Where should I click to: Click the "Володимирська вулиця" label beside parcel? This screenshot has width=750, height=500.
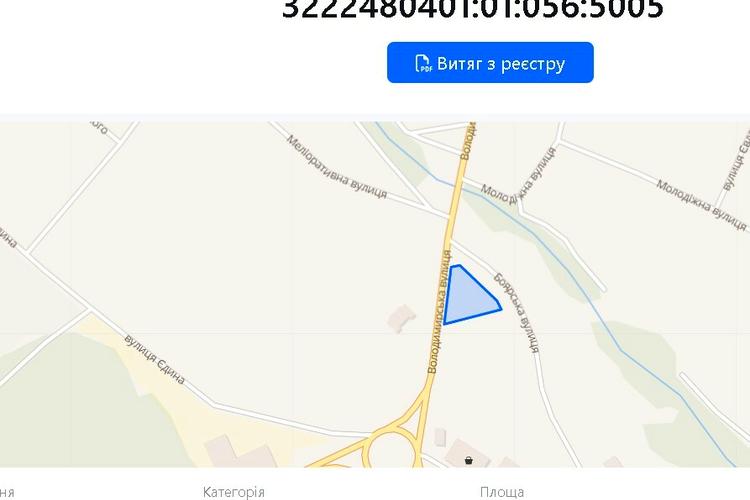tap(439, 311)
